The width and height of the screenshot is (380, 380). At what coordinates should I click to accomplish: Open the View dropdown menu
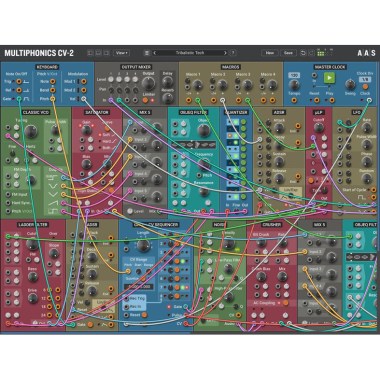coord(121,53)
